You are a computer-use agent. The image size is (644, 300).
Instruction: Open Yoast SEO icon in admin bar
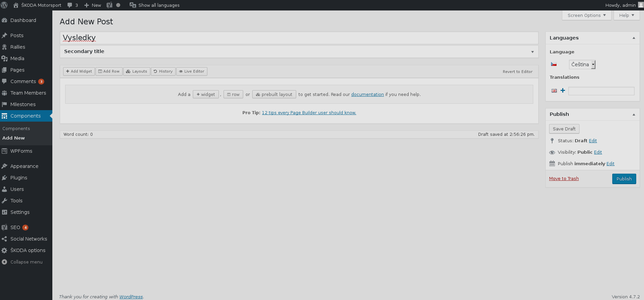(109, 5)
